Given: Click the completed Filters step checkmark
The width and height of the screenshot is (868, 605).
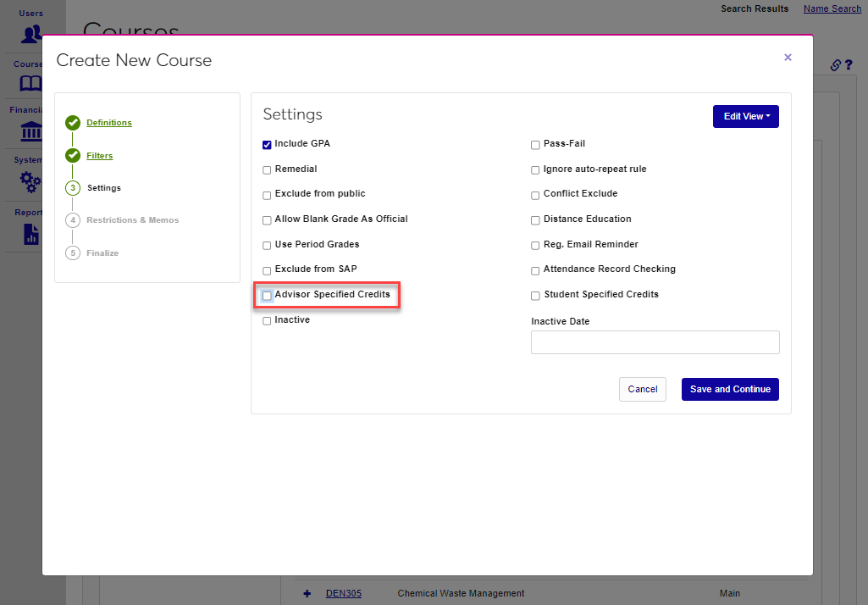Looking at the screenshot, I should coord(73,155).
